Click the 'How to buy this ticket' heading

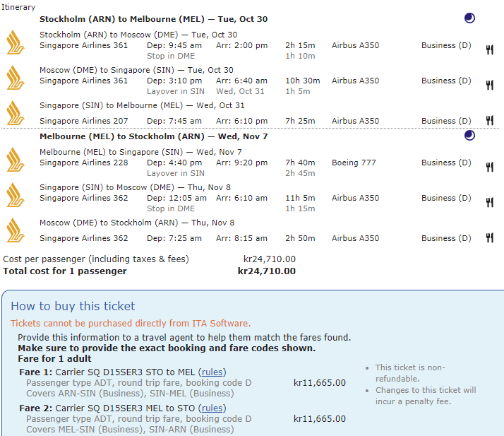pyautogui.click(x=73, y=306)
